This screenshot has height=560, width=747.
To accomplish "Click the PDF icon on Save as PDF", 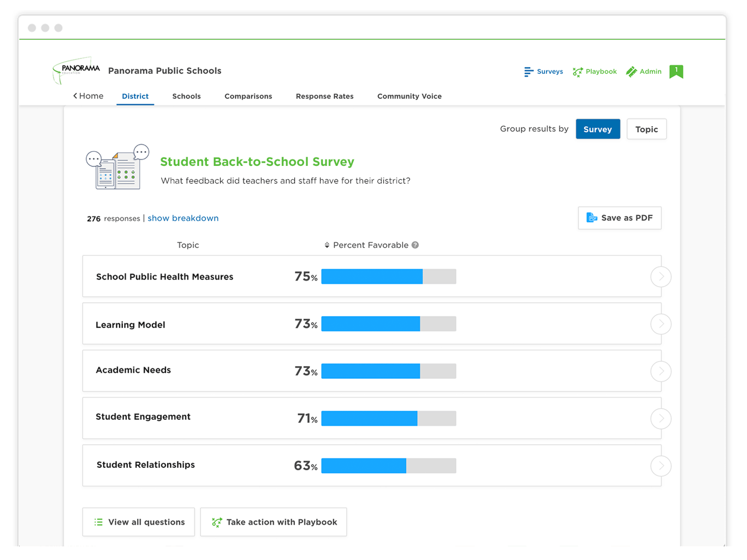I will (592, 217).
